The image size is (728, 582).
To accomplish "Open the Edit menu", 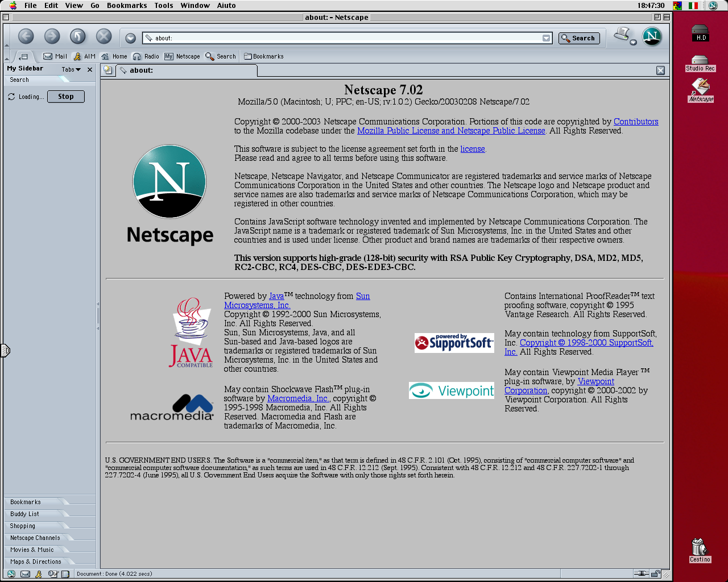I will point(51,5).
